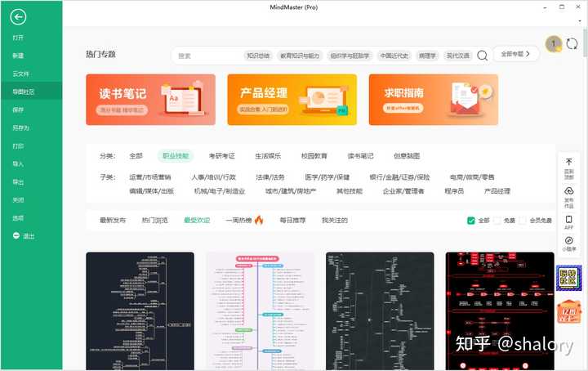
Task: Expand the 全部专题 button
Action: tap(516, 54)
